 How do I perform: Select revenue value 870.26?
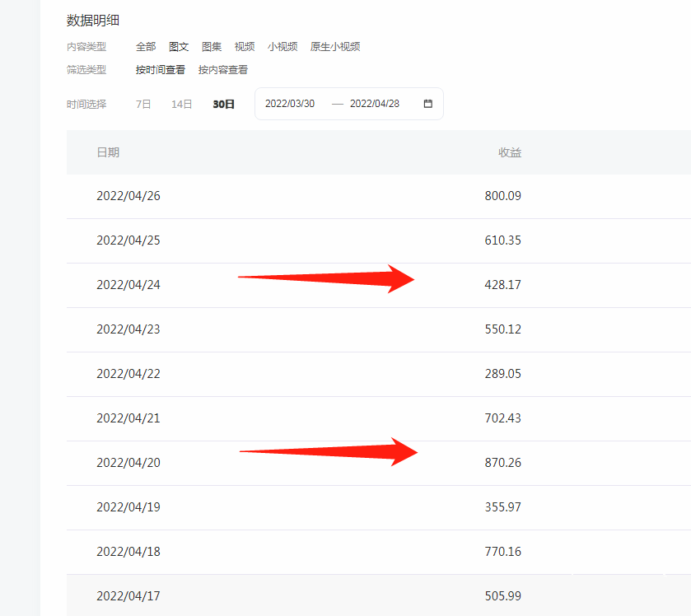[x=503, y=463]
